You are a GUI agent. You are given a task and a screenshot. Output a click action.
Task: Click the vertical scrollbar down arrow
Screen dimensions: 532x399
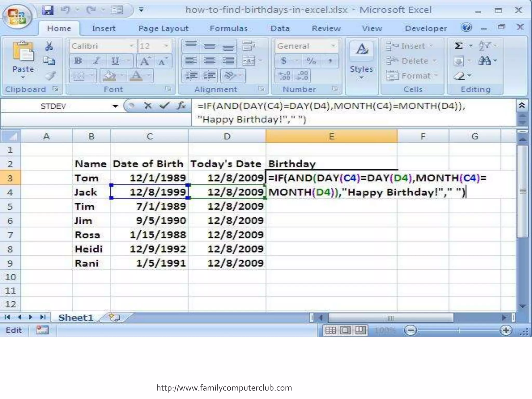[523, 306]
